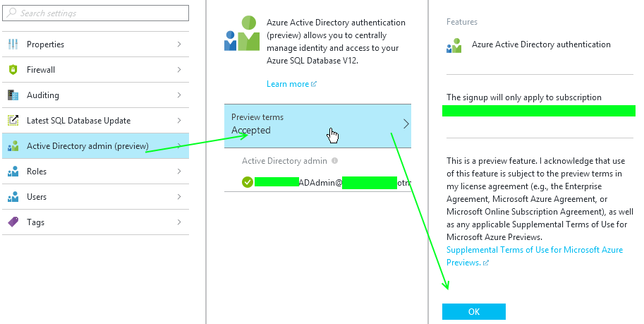This screenshot has height=324, width=644.
Task: Click the search magnifier icon
Action: click(x=11, y=13)
